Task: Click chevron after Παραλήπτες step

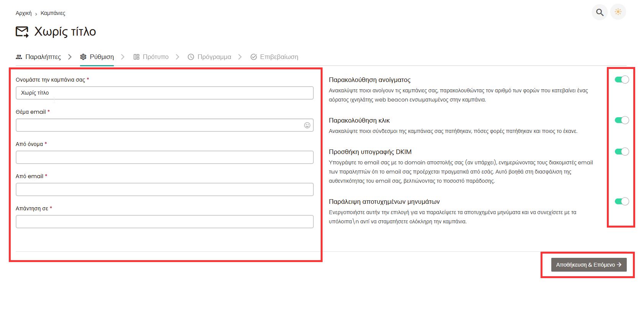Action: pos(70,57)
